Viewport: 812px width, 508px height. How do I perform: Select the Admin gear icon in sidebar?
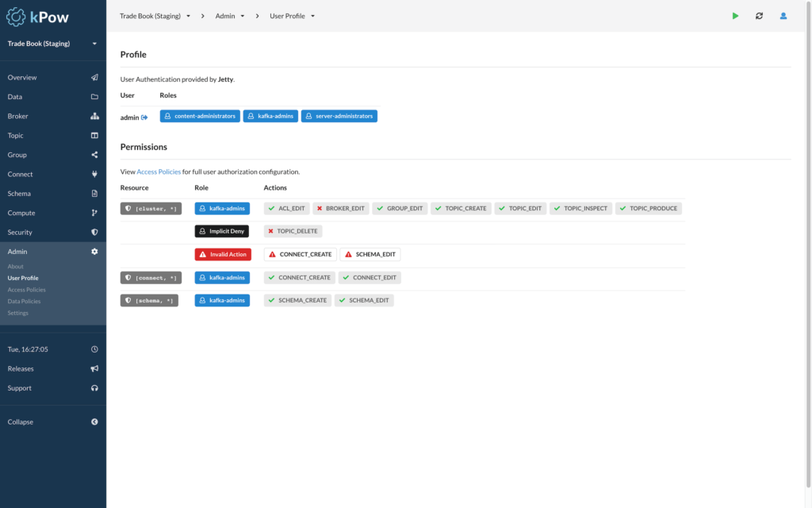coord(94,251)
